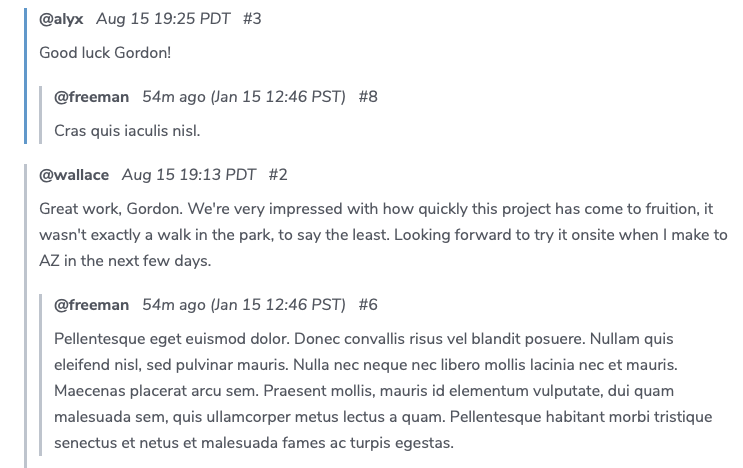Click @freeman on the #8 reply
Viewport: 743px width, 468px height.
[91, 97]
